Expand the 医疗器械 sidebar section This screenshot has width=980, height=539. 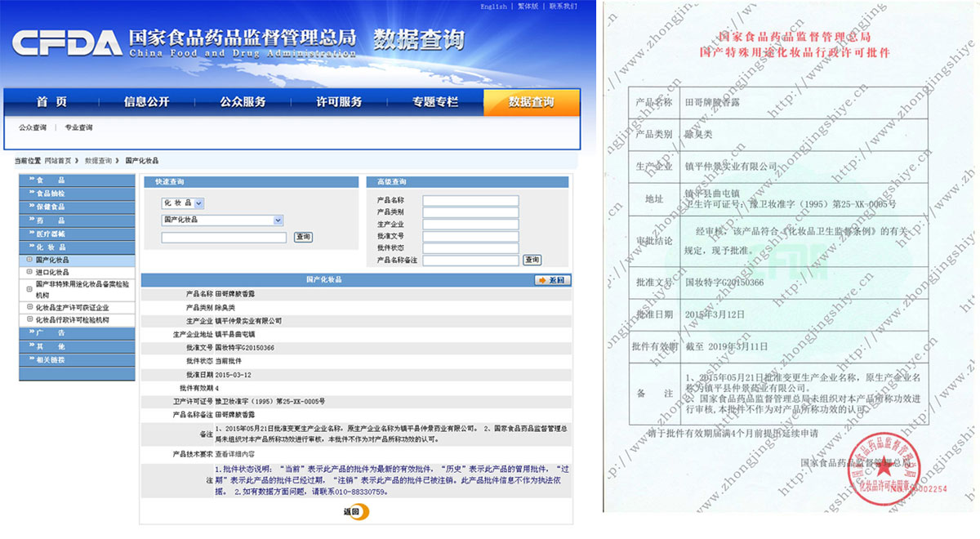77,234
